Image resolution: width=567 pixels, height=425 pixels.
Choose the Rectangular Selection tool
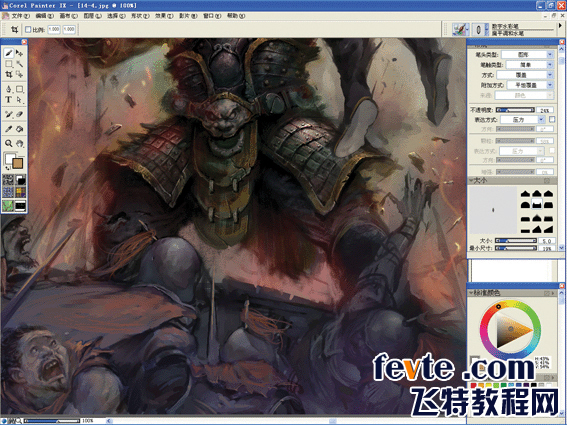coord(9,64)
